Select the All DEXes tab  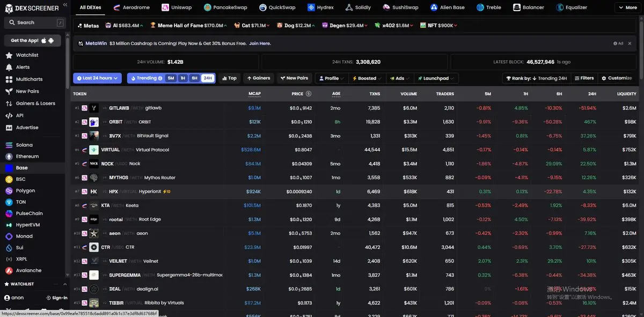click(x=90, y=8)
